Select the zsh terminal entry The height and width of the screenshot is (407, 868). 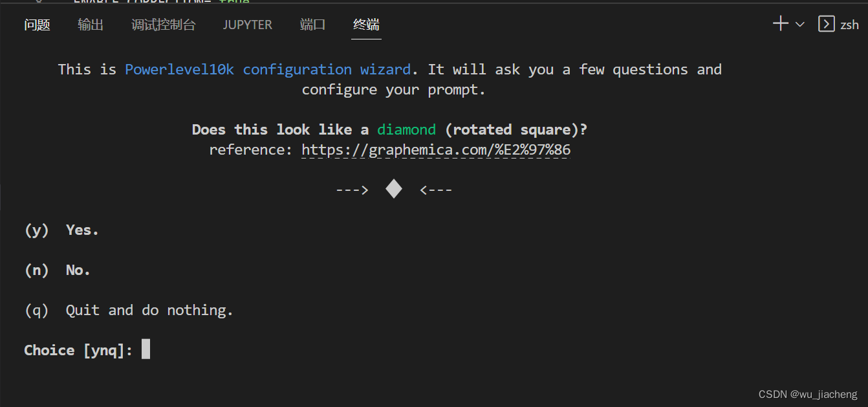pos(849,23)
